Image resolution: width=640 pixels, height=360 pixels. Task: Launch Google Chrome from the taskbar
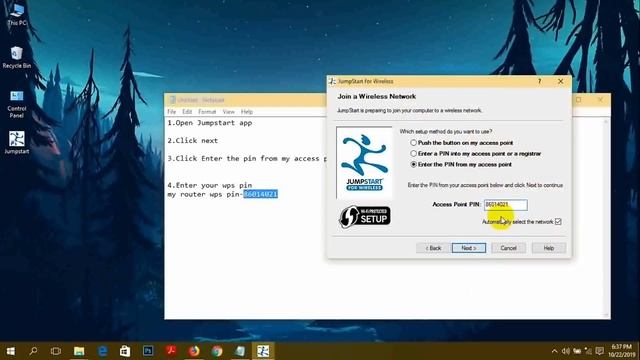[217, 351]
